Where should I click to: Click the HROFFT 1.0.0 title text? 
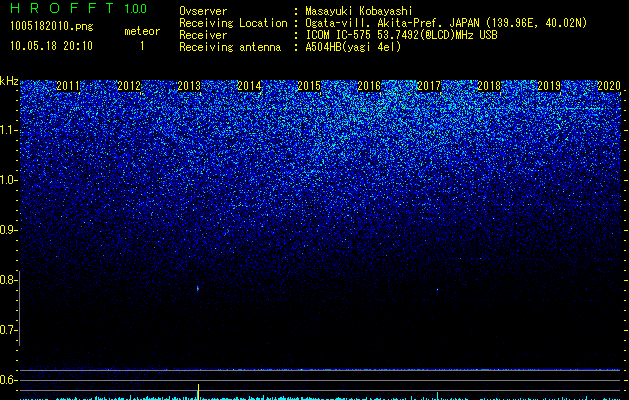tap(78, 8)
